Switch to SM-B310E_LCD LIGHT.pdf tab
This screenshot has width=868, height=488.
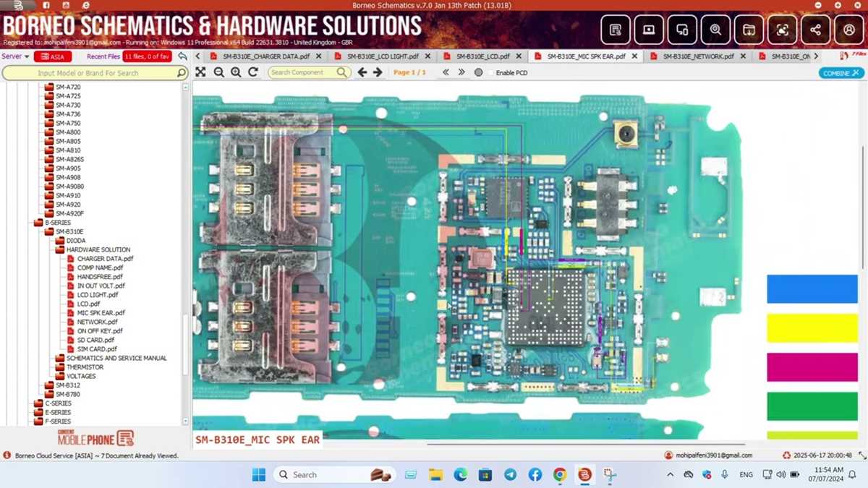coord(383,56)
